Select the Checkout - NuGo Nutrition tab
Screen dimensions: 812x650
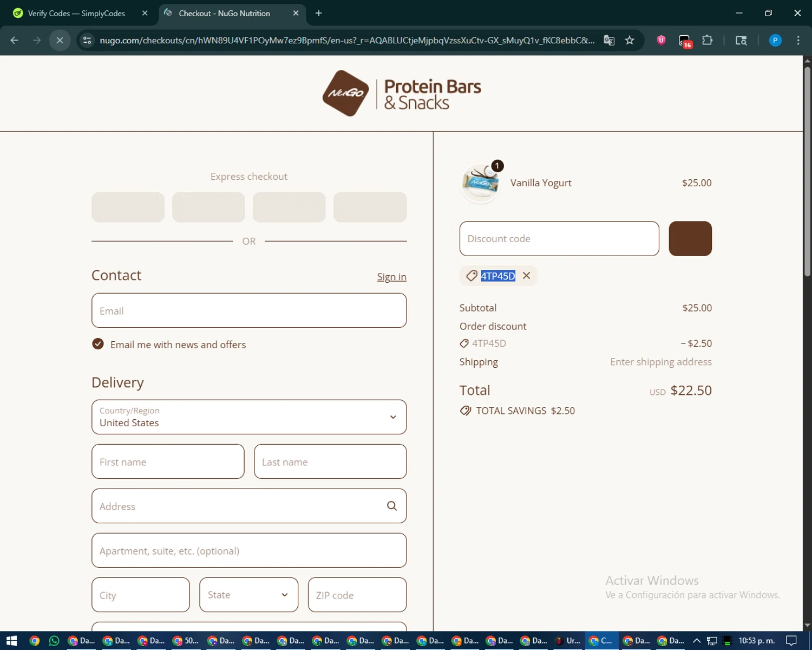coord(224,13)
